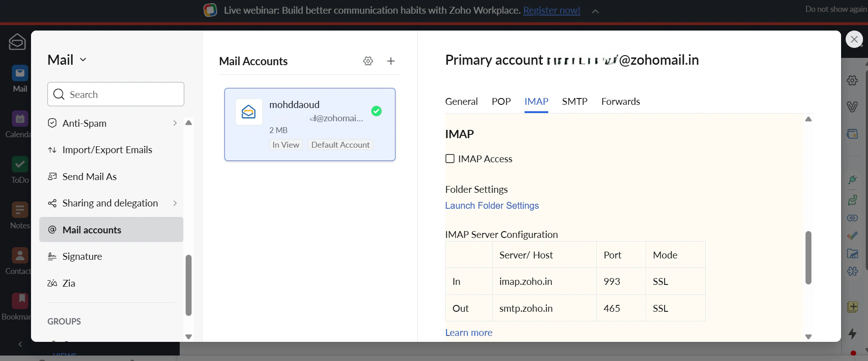
Task: Click the Default Account tag
Action: point(340,144)
